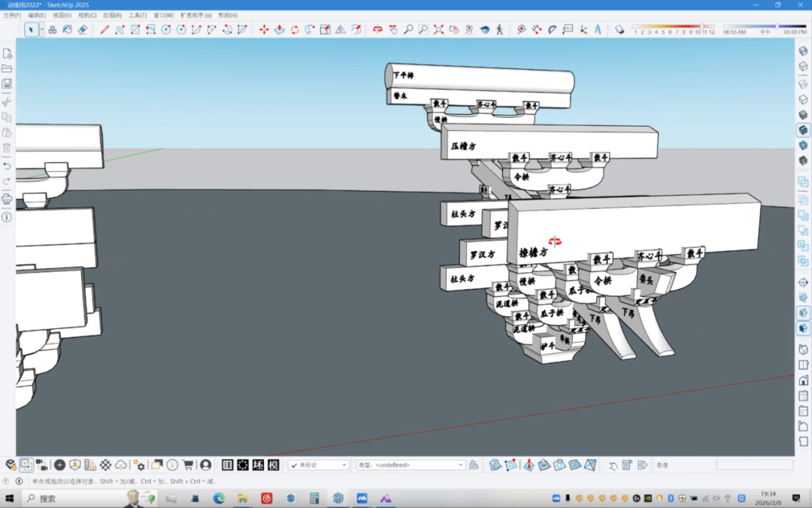Select the Pan hand tool

[393, 29]
